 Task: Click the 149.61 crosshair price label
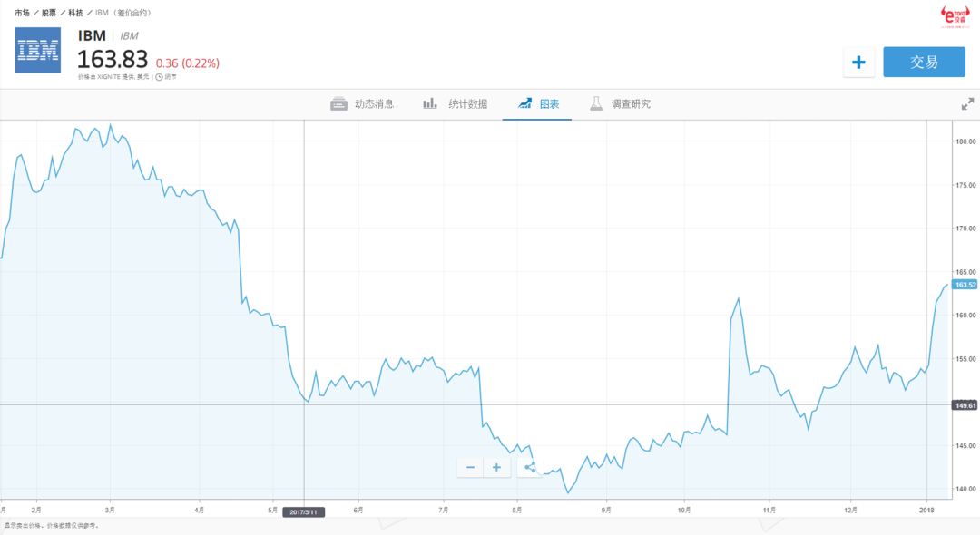tap(965, 405)
